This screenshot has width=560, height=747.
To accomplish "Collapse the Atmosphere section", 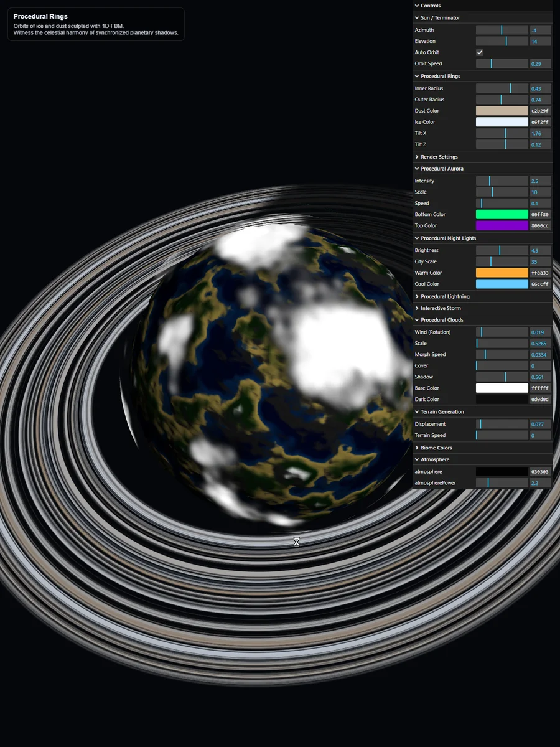I will (x=435, y=459).
